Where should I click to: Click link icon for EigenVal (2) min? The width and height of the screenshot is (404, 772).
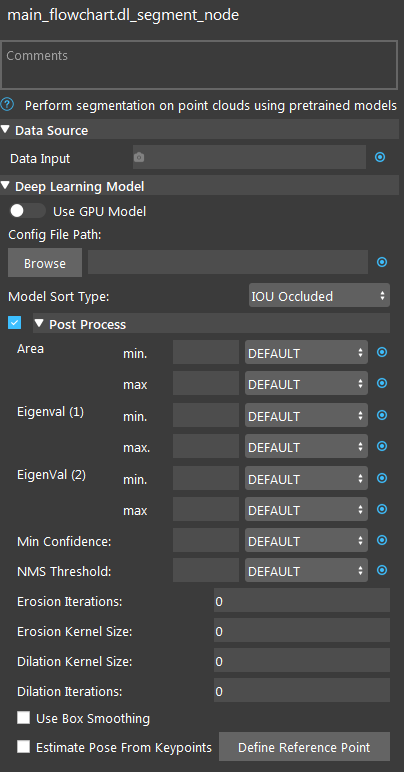point(382,478)
